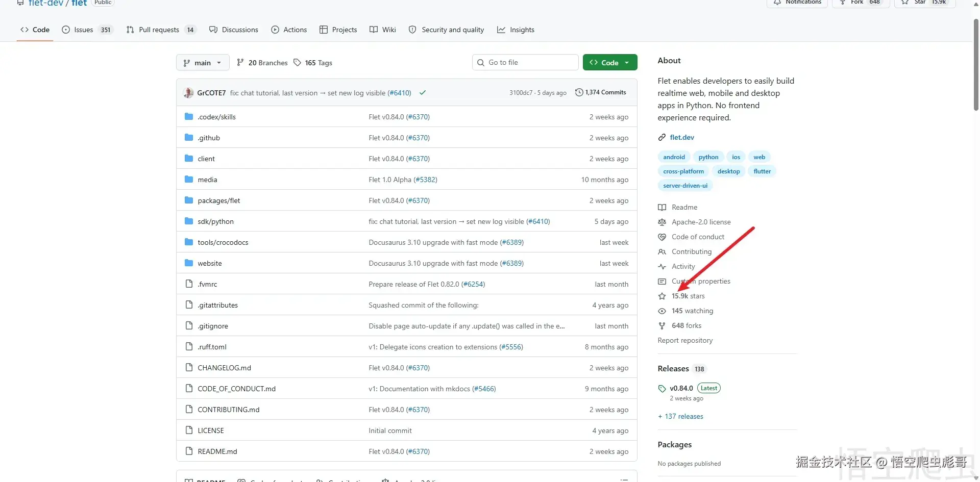Click the scale icon beside Apache-2.0 license
This screenshot has height=482, width=980.
662,222
